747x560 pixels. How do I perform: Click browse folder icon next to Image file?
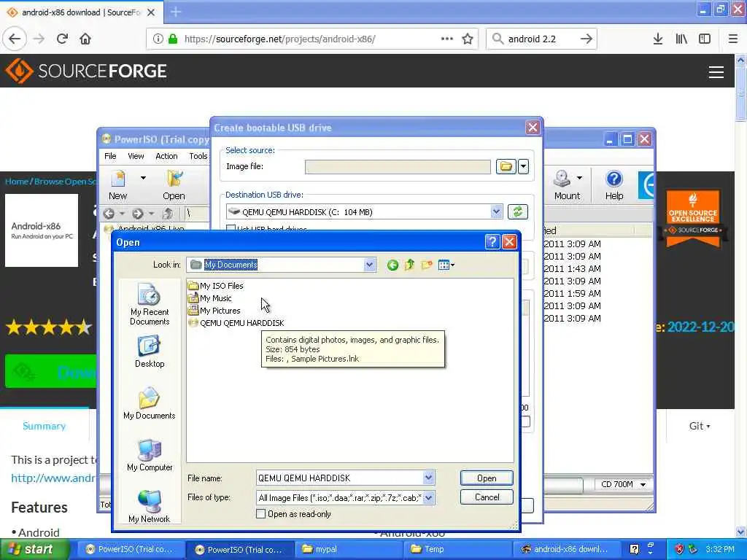[506, 167]
